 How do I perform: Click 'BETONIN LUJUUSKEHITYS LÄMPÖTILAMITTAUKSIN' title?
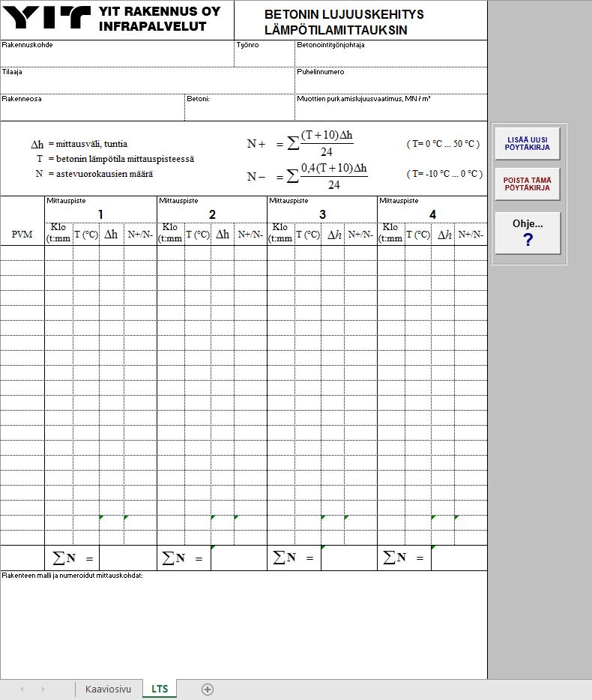pos(344,22)
